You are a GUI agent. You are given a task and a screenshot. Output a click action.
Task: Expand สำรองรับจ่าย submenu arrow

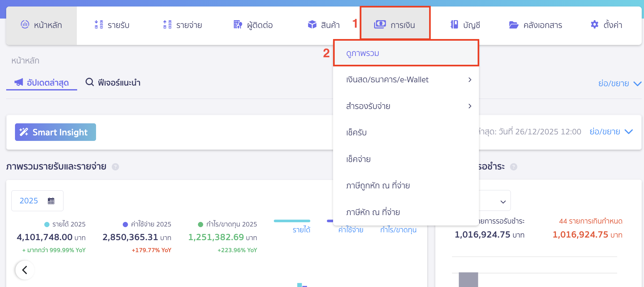point(470,106)
